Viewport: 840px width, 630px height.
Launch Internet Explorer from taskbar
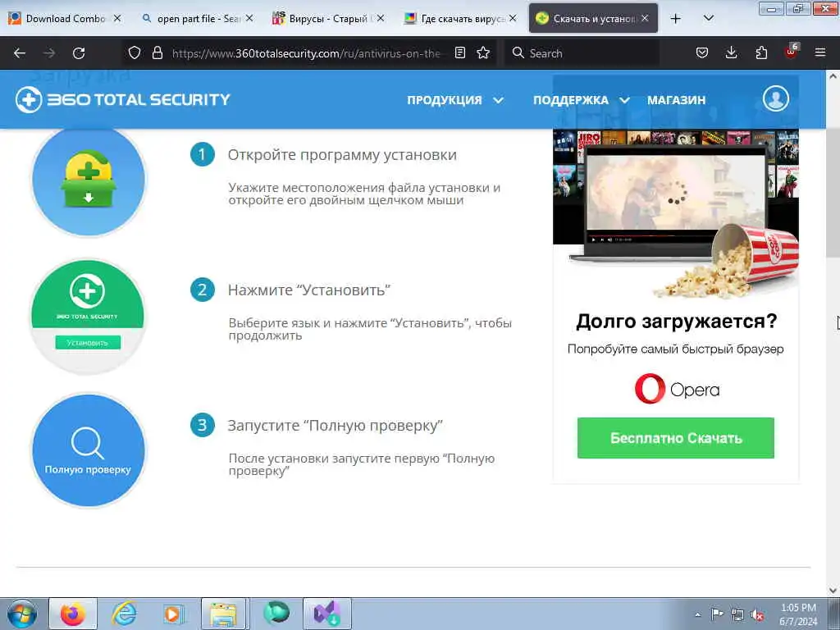tap(124, 614)
